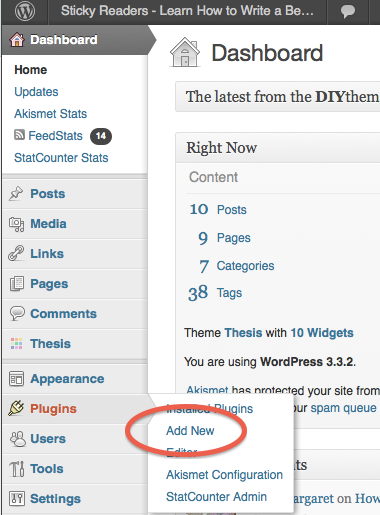Image resolution: width=380 pixels, height=515 pixels.
Task: Choose Akismet Configuration in flyout
Action: pyautogui.click(x=225, y=475)
